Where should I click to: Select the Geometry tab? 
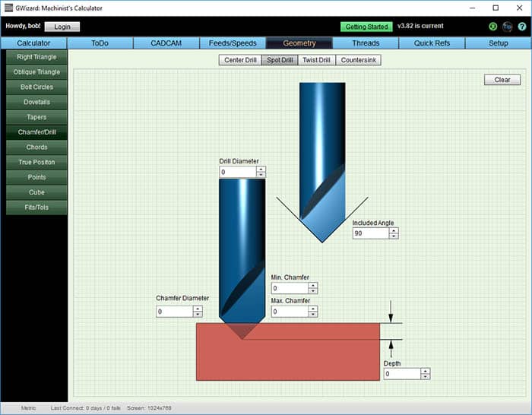[299, 43]
